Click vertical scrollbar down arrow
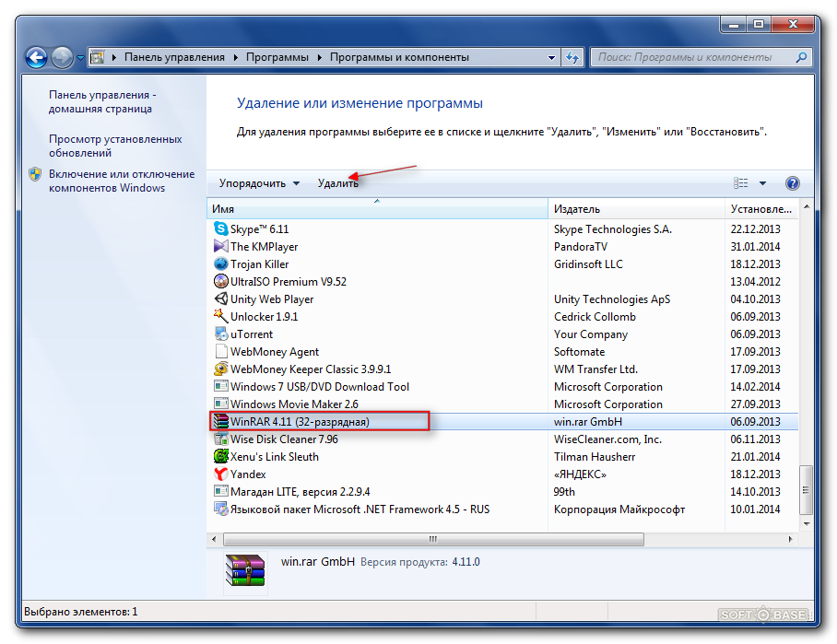This screenshot has height=644, width=837. (806, 524)
